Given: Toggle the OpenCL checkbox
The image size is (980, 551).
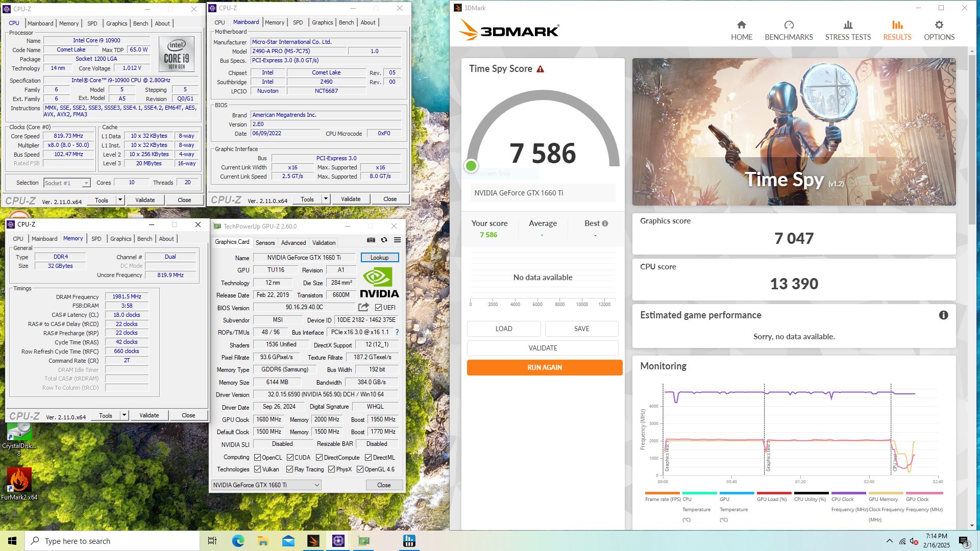Looking at the screenshot, I should 257,458.
